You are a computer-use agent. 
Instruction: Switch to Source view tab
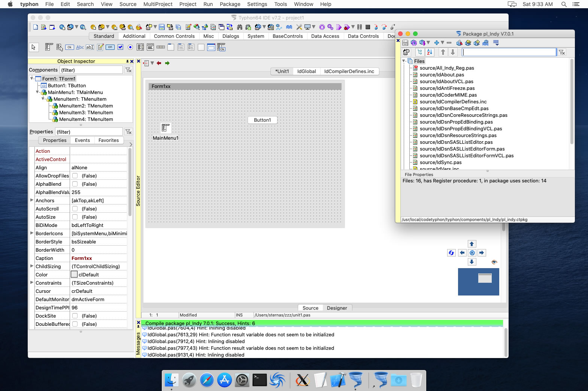[310, 308]
